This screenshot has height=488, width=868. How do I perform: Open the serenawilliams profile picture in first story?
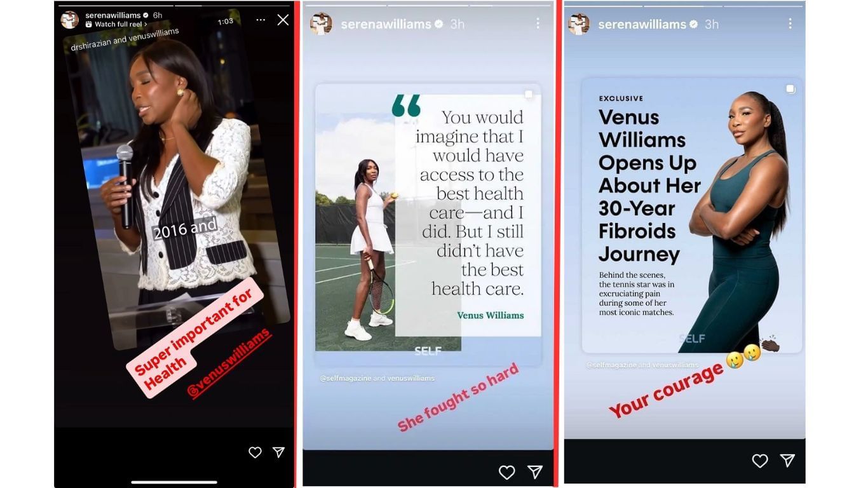coord(70,20)
